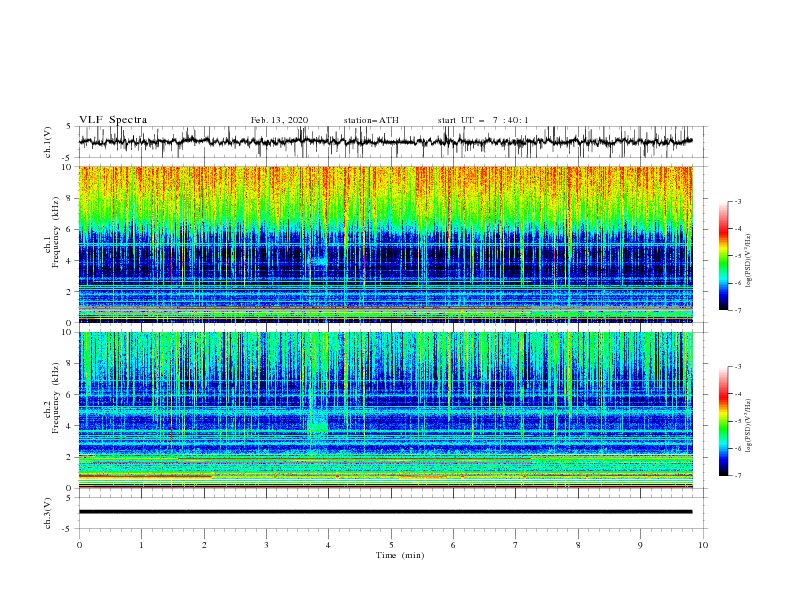Click the ch.1 spectrogram color bar

click(x=724, y=256)
